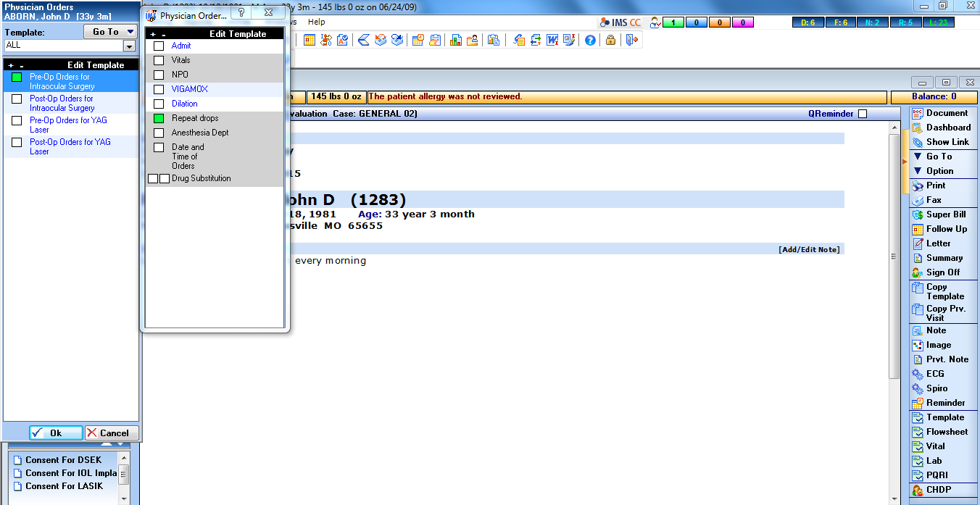This screenshot has width=980, height=505.
Task: Click the Add/Edit Note link
Action: [809, 249]
